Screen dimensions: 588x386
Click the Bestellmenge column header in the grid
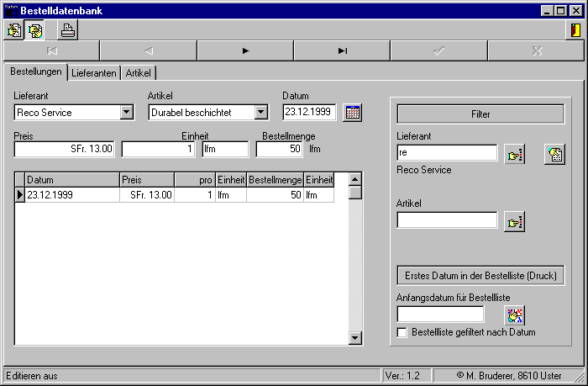point(275,180)
